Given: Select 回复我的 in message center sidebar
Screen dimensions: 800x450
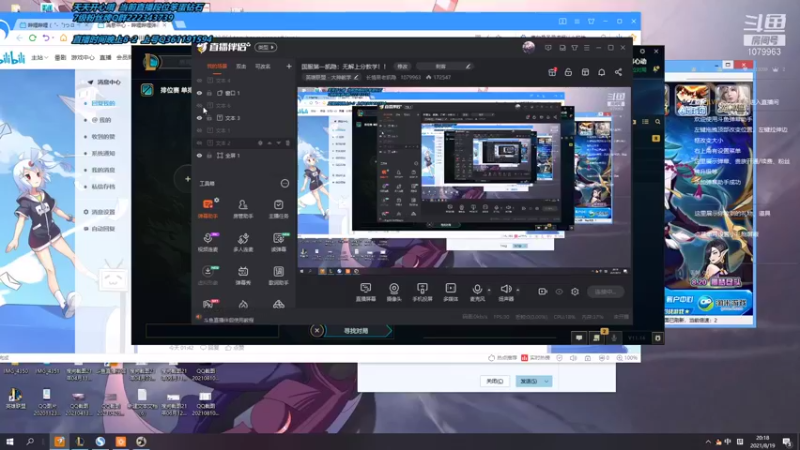Looking at the screenshot, I should pyautogui.click(x=104, y=103).
